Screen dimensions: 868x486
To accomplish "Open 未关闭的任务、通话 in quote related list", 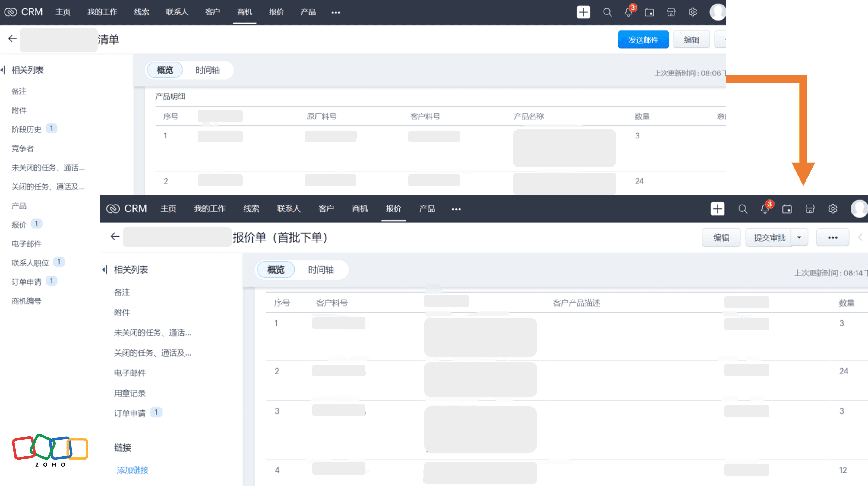I will (153, 333).
